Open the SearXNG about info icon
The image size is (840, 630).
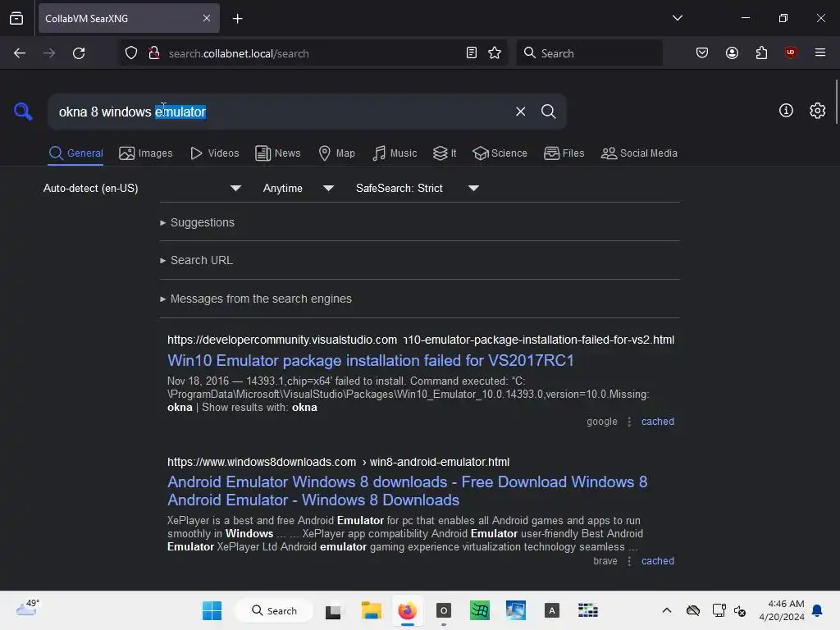(786, 111)
